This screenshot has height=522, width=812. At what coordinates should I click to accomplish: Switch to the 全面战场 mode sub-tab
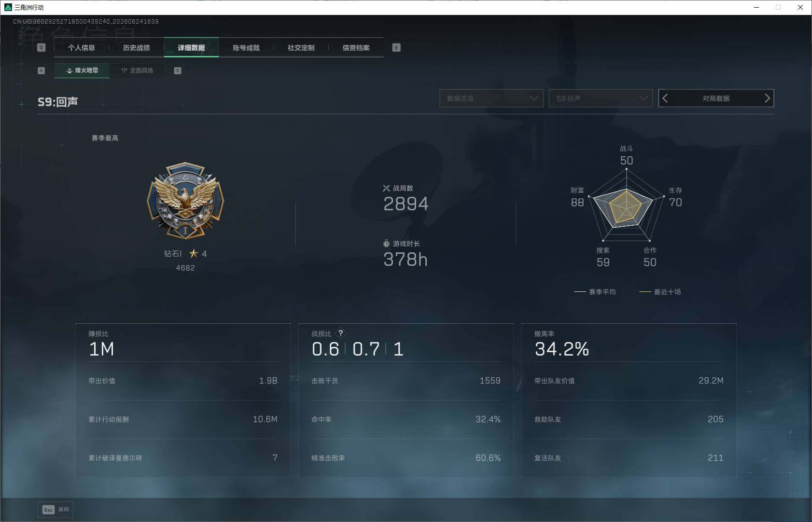(x=137, y=70)
